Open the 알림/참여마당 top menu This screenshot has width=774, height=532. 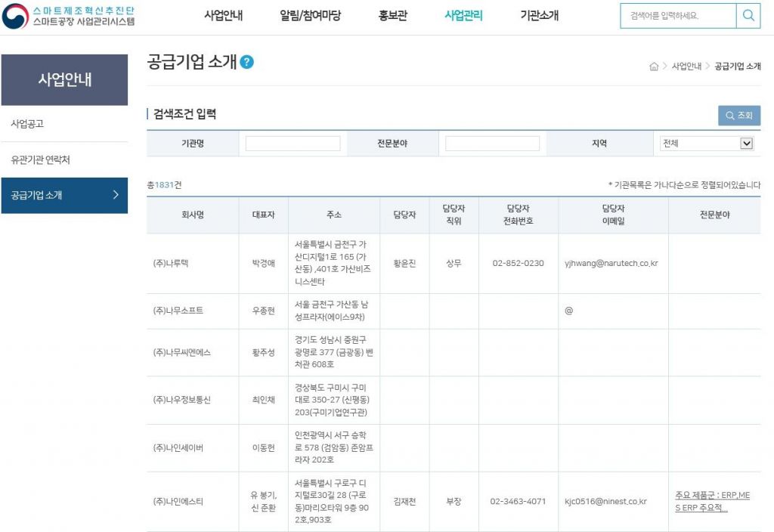click(x=310, y=16)
